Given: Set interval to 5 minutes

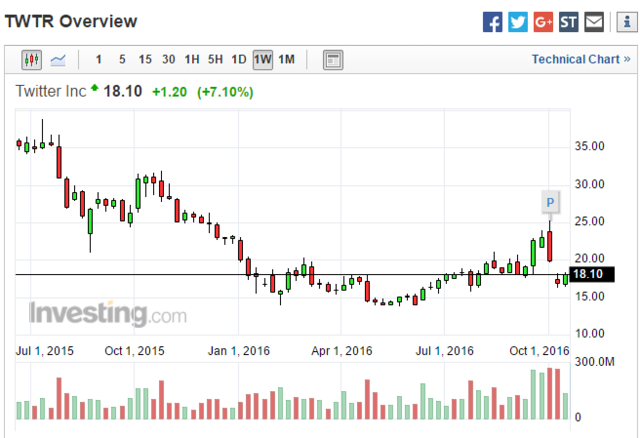Looking at the screenshot, I should pyautogui.click(x=122, y=60).
